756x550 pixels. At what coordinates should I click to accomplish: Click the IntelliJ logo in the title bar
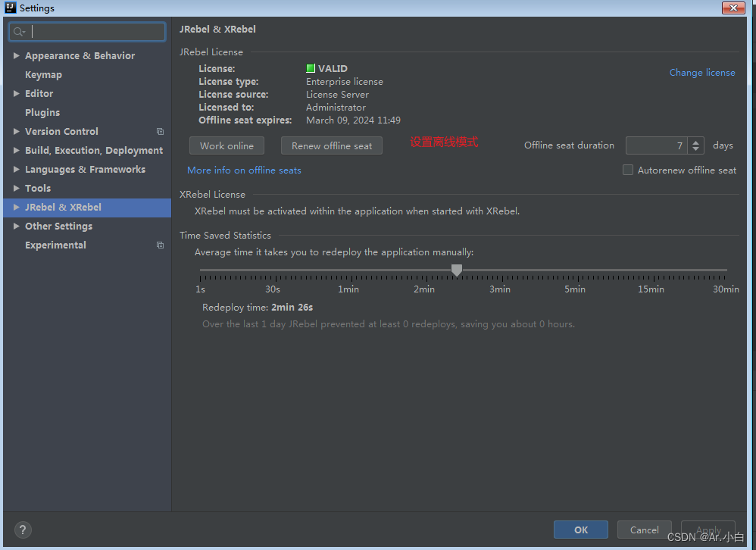click(11, 8)
